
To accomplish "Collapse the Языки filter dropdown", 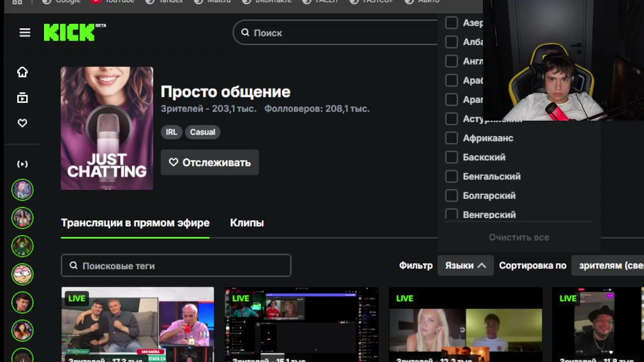I will (x=465, y=265).
